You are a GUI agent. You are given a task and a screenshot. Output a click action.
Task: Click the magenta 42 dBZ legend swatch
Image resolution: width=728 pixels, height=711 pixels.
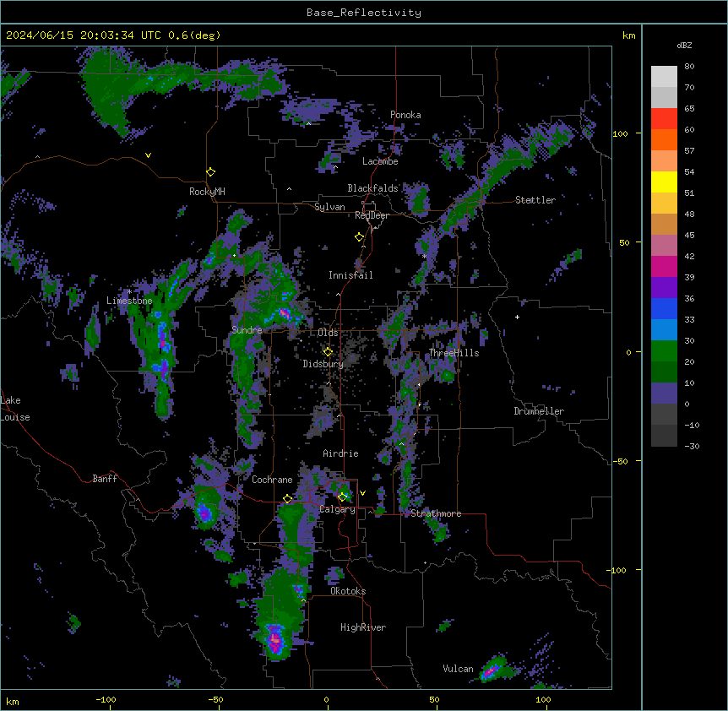point(664,266)
